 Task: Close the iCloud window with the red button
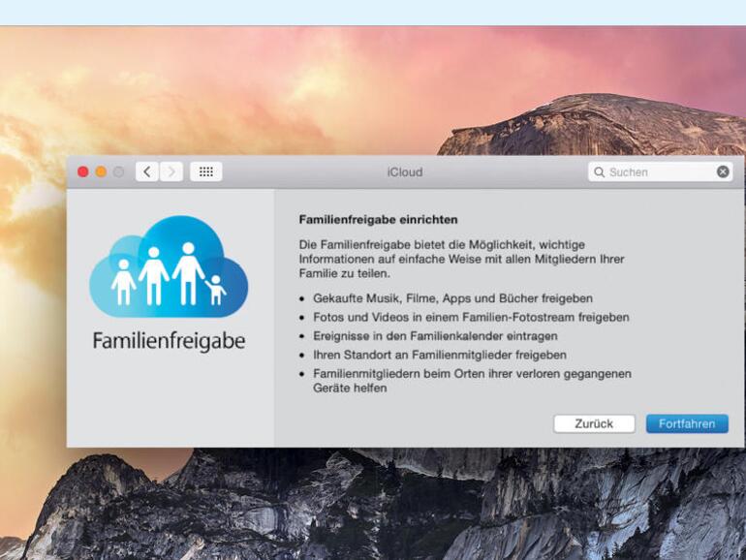pyautogui.click(x=82, y=171)
